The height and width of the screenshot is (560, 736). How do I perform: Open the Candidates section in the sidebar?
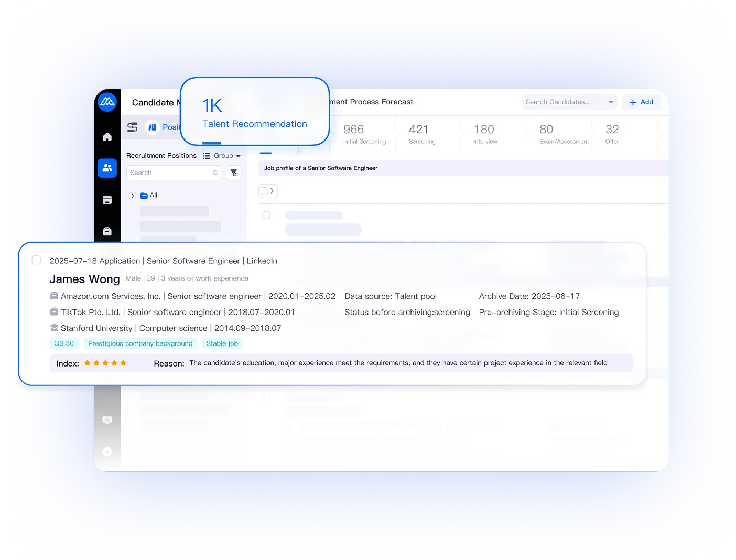click(107, 168)
